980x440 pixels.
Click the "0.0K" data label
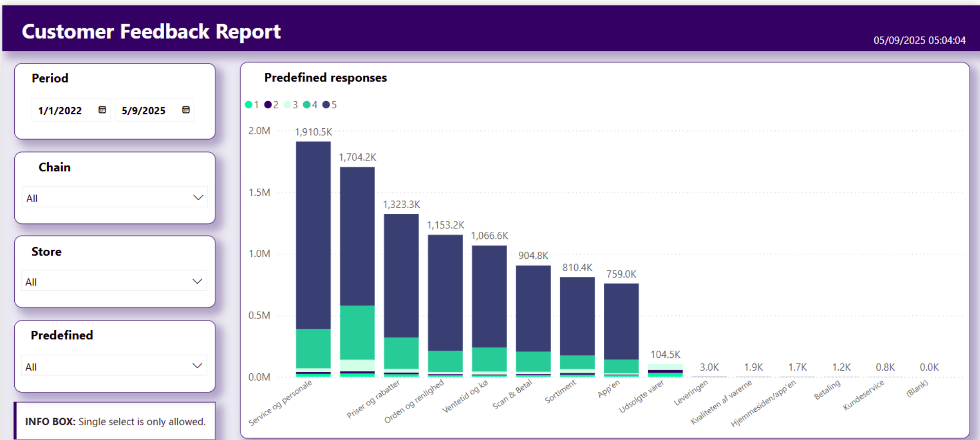click(930, 367)
